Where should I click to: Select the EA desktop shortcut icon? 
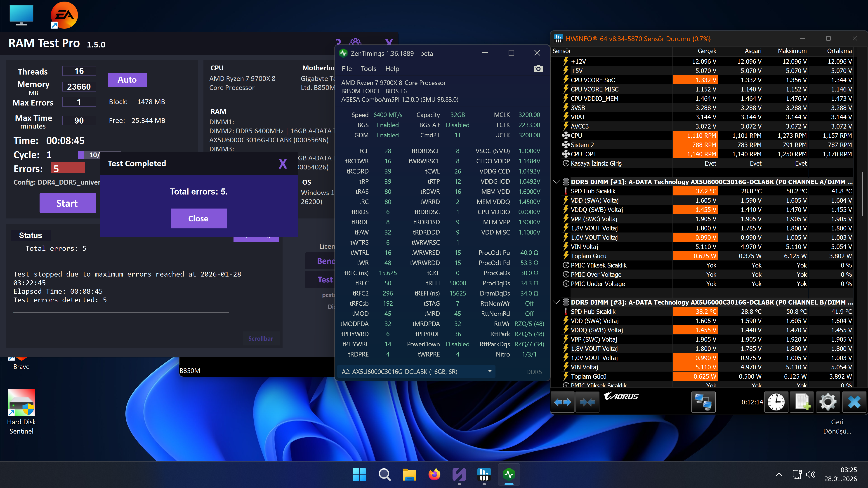point(64,16)
